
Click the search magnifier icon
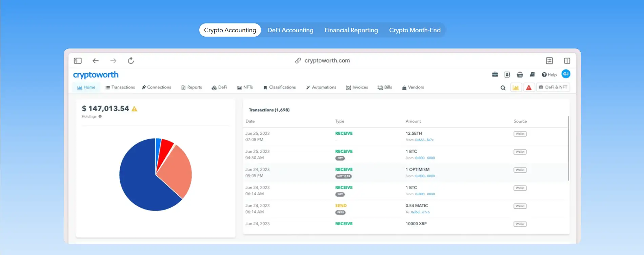coord(503,88)
